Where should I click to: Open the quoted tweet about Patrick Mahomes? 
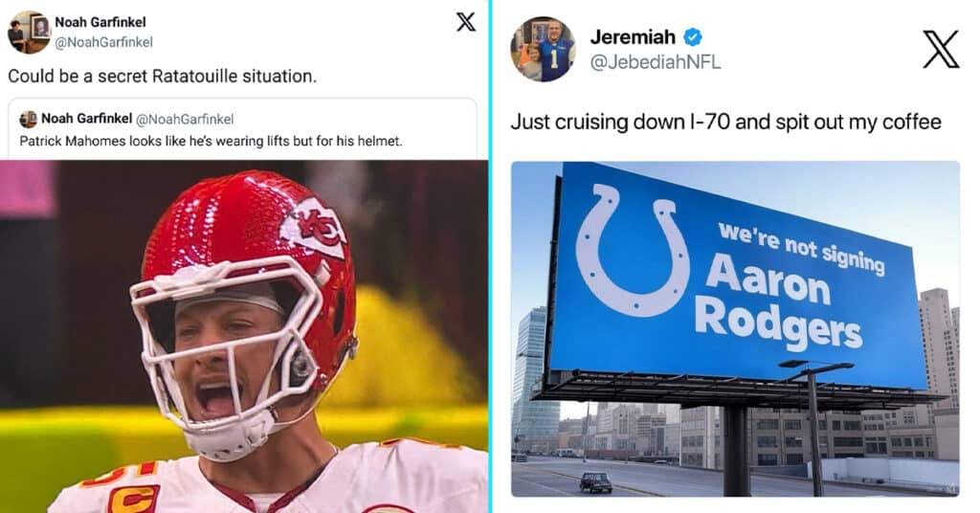[242, 128]
